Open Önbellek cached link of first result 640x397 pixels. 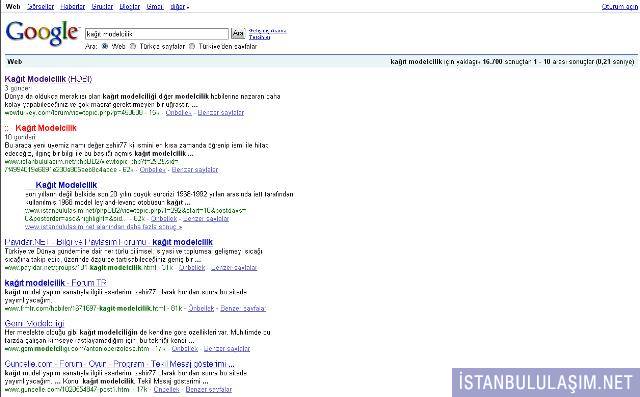coord(178,112)
